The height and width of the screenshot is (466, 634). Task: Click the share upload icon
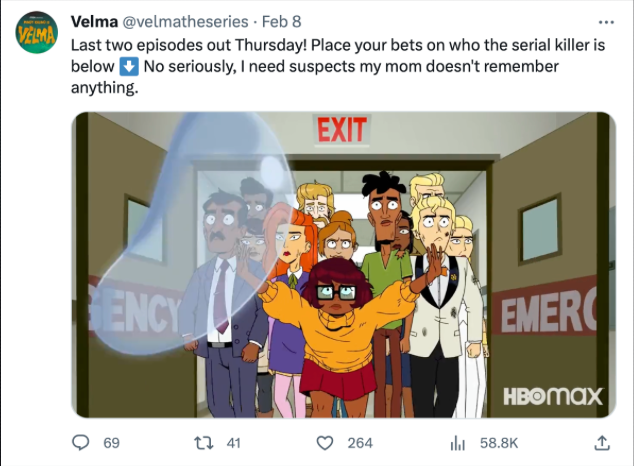(602, 443)
